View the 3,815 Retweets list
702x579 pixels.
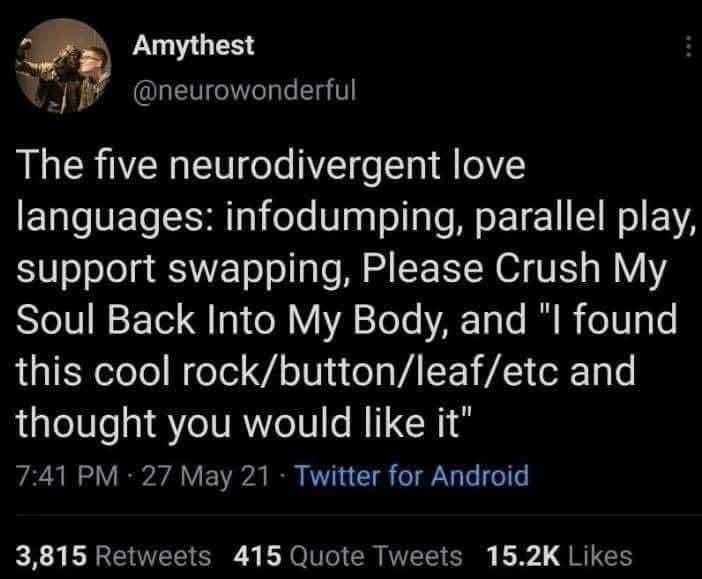tap(114, 556)
